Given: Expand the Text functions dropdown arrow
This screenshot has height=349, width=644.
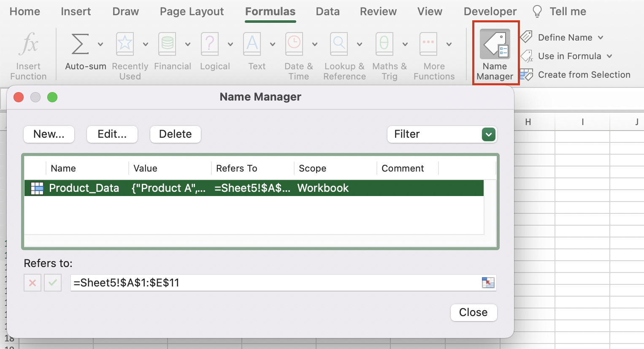Looking at the screenshot, I should click(x=273, y=44).
